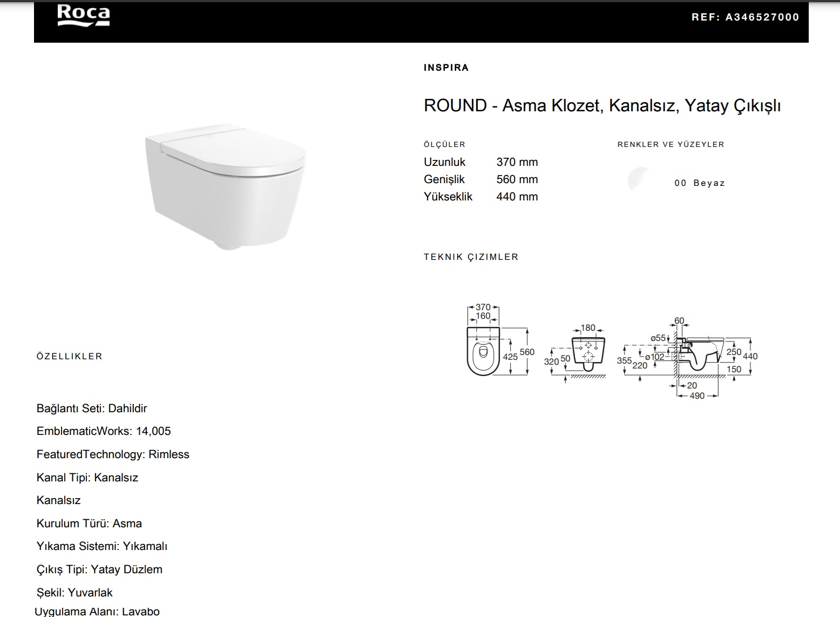Click the 'Kurulum Türü: Asma' line
This screenshot has height=617, width=840.
point(89,524)
